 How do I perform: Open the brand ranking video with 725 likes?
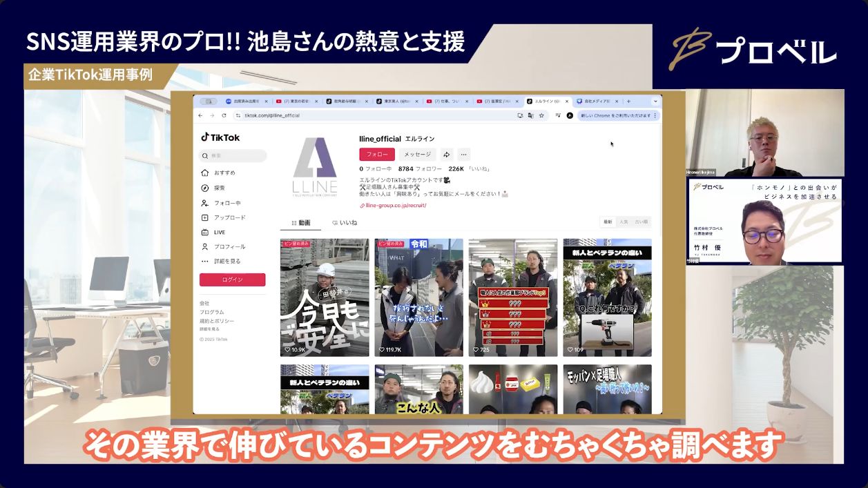pyautogui.click(x=513, y=297)
